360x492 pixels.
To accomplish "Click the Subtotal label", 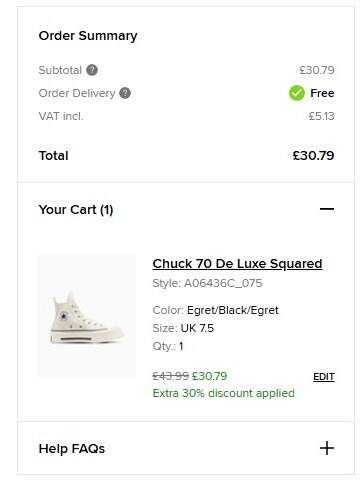I will [60, 70].
